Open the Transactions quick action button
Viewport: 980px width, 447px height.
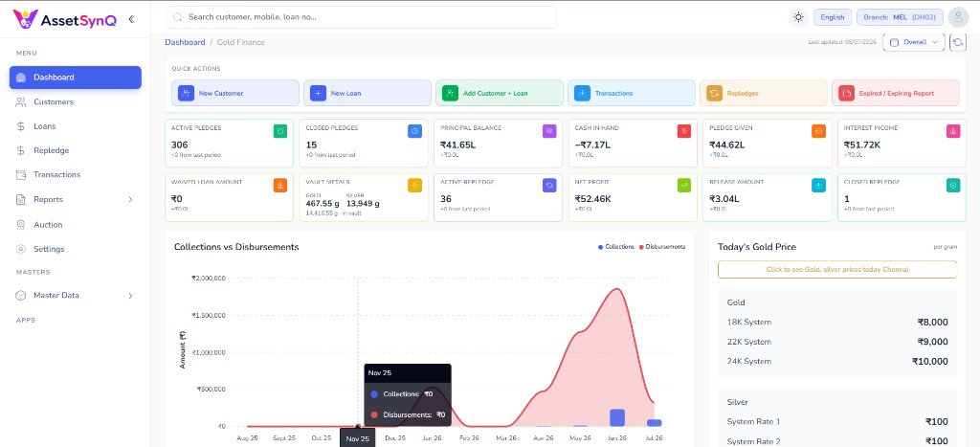pyautogui.click(x=632, y=93)
